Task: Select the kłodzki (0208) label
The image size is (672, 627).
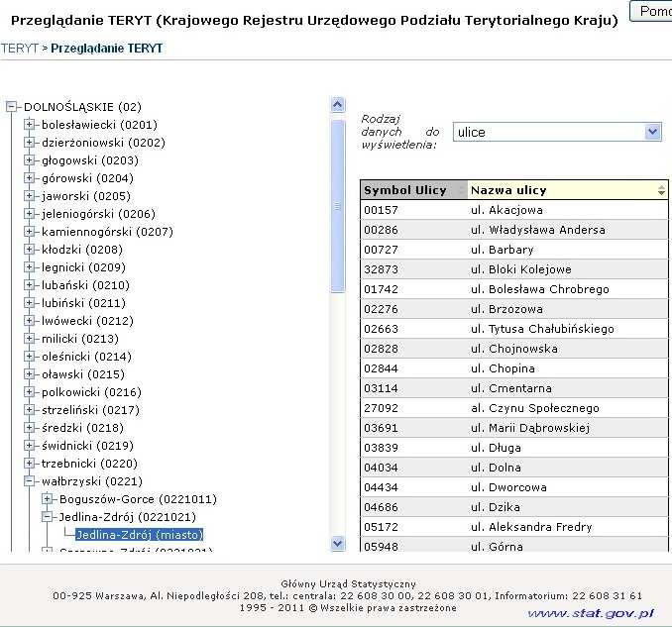Action: pos(82,250)
